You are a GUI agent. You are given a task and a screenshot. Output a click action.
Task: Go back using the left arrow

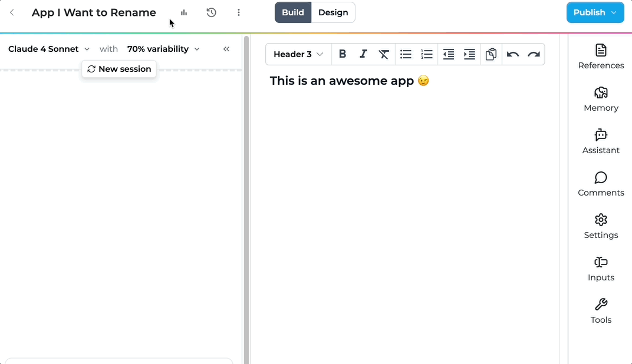pyautogui.click(x=12, y=12)
